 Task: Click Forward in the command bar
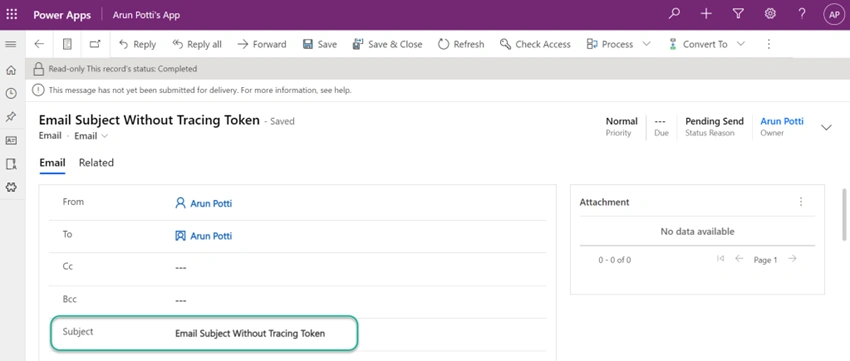262,44
